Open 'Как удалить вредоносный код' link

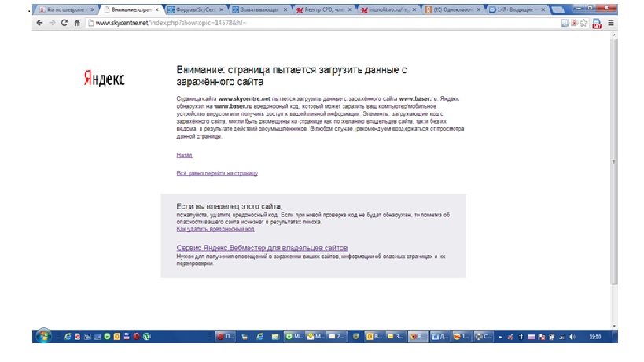(215, 229)
